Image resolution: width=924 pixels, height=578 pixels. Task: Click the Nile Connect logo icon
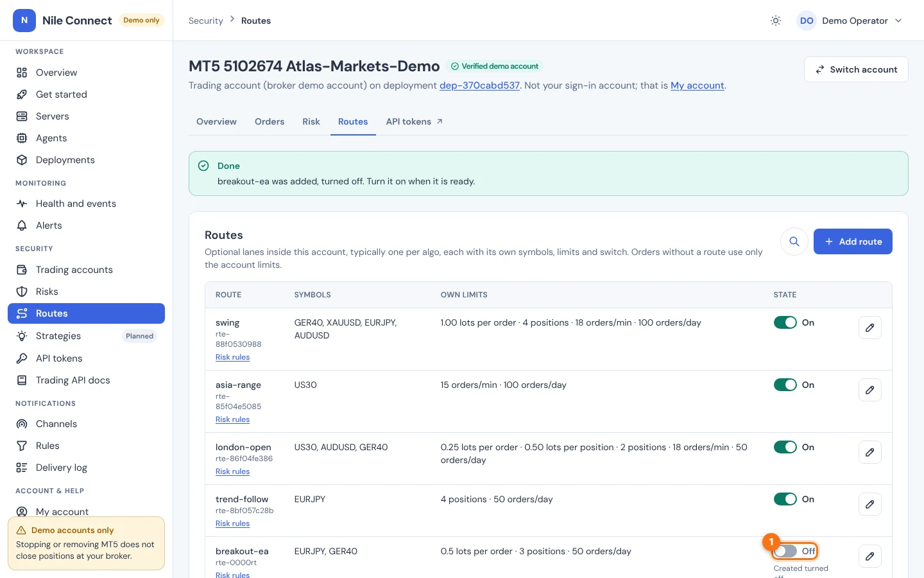[24, 21]
